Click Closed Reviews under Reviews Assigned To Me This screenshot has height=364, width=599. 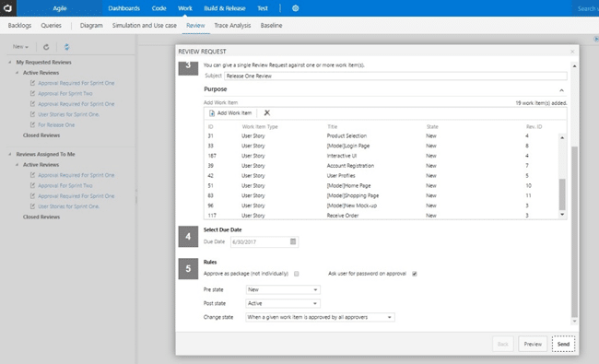click(x=41, y=217)
